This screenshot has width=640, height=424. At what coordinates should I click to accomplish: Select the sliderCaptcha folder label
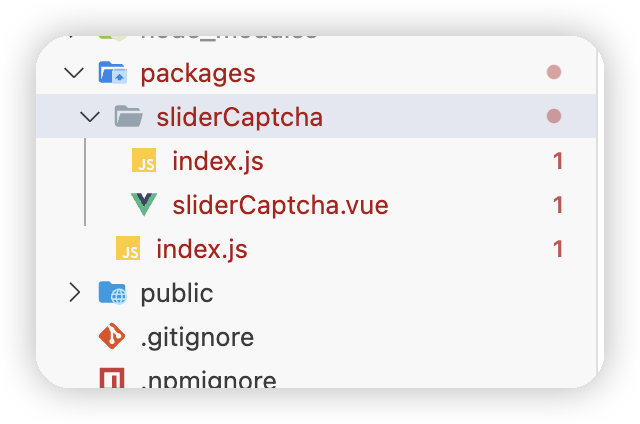(239, 117)
